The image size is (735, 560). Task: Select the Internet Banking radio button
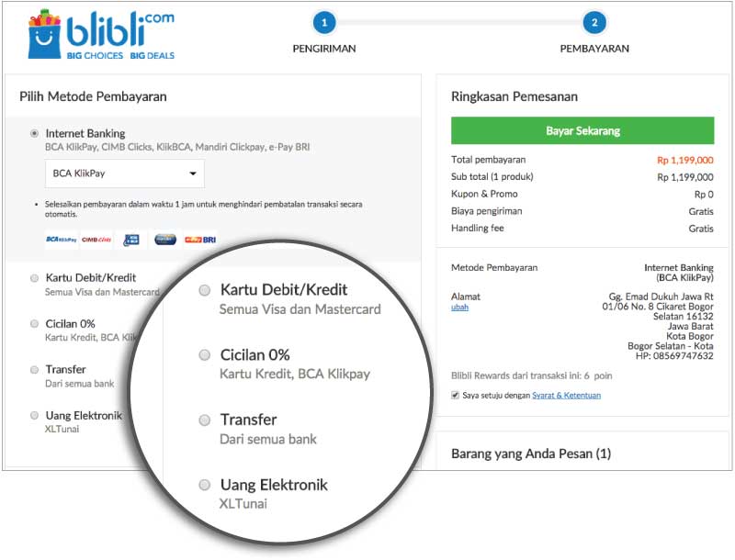point(34,133)
